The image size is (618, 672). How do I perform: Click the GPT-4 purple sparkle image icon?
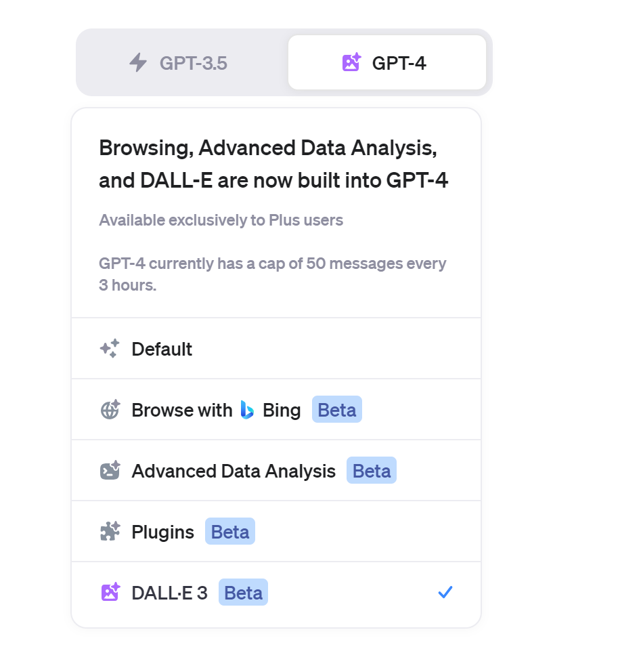[x=351, y=63]
